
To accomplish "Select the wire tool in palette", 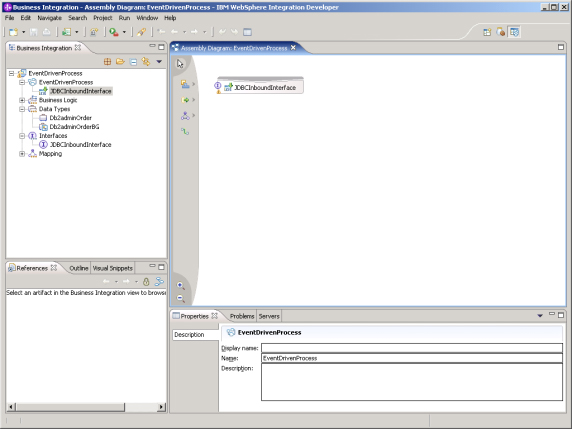I will (x=185, y=131).
